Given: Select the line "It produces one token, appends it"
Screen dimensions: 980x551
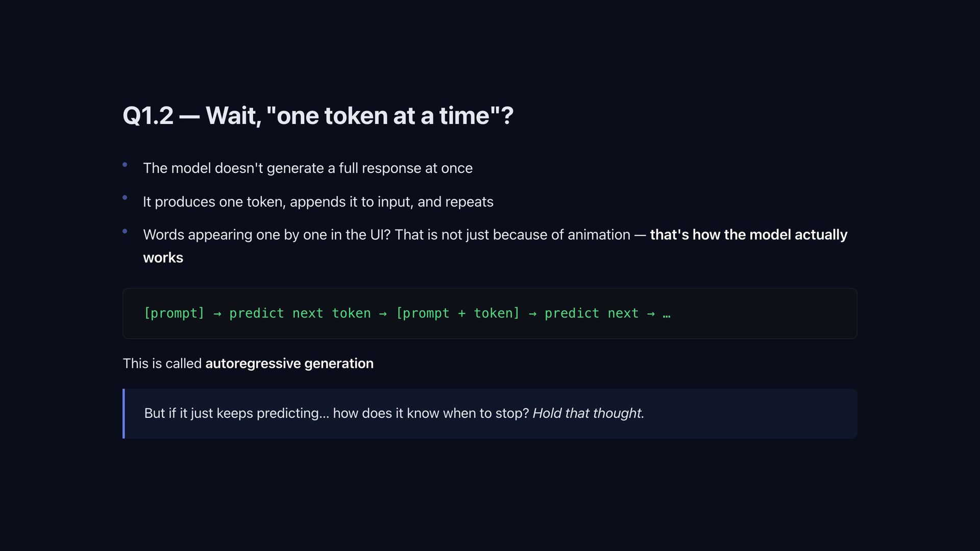Looking at the screenshot, I should tap(317, 202).
